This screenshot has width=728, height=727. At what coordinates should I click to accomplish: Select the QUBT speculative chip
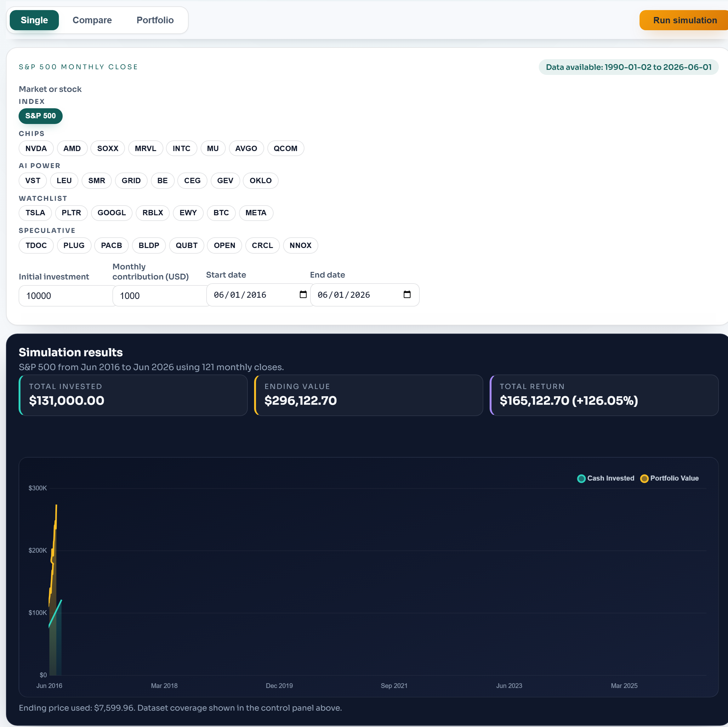click(x=186, y=245)
